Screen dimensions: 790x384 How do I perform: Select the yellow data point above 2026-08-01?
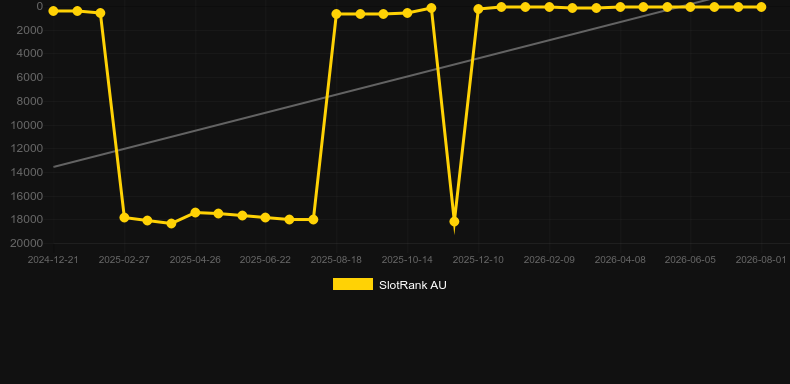[761, 7]
